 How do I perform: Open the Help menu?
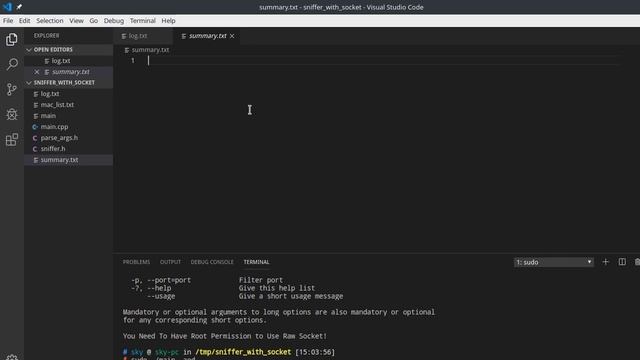168,20
